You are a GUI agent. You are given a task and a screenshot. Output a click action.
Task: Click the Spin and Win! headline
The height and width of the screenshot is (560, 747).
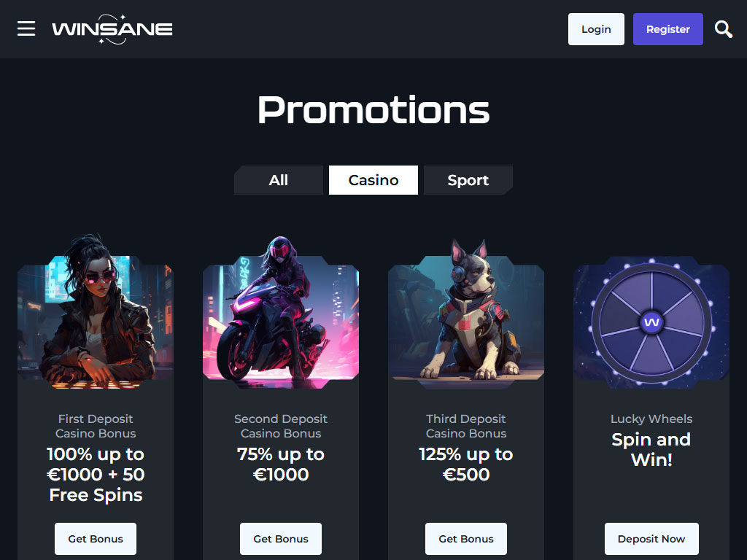click(651, 449)
